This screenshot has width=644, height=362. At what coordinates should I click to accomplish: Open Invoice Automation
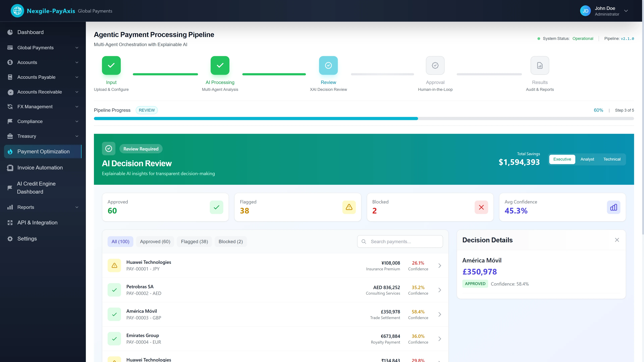[x=40, y=167]
